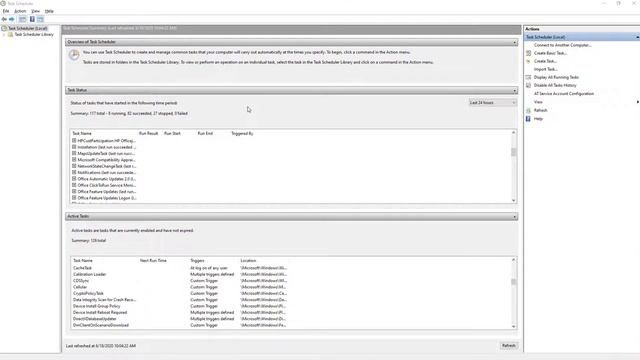Expand the Office Automatic Updates 2.0 row
This screenshot has width=640, height=360.
click(x=74, y=179)
